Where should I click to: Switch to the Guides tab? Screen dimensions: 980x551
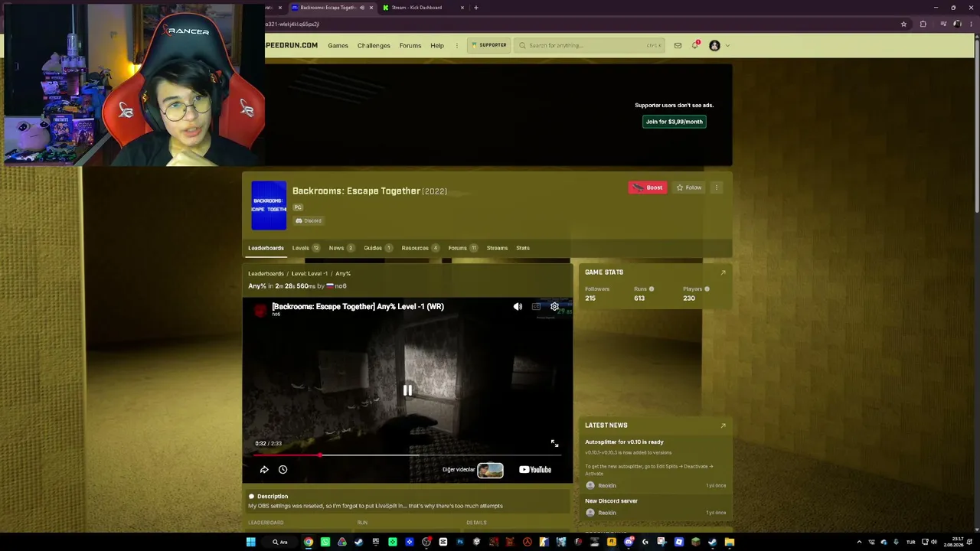click(378, 248)
